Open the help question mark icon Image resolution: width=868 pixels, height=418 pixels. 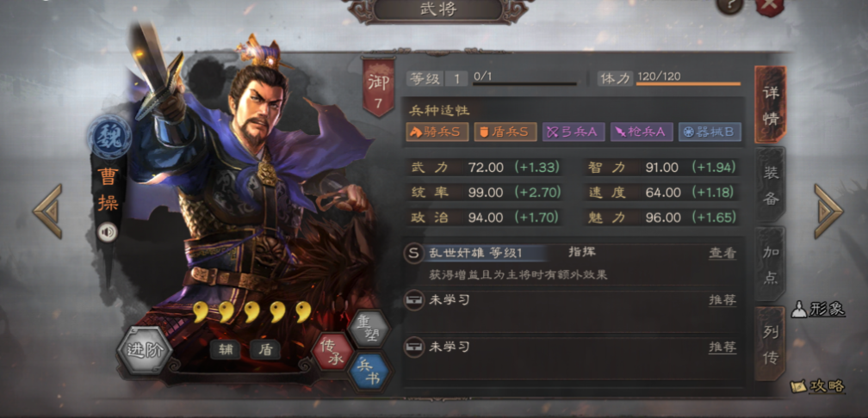click(729, 5)
